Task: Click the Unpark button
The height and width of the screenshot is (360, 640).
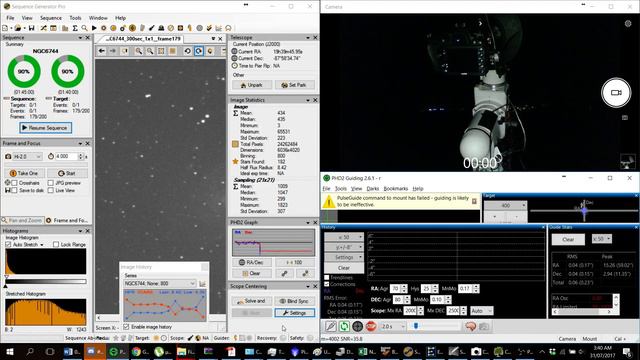Action: click(x=252, y=85)
